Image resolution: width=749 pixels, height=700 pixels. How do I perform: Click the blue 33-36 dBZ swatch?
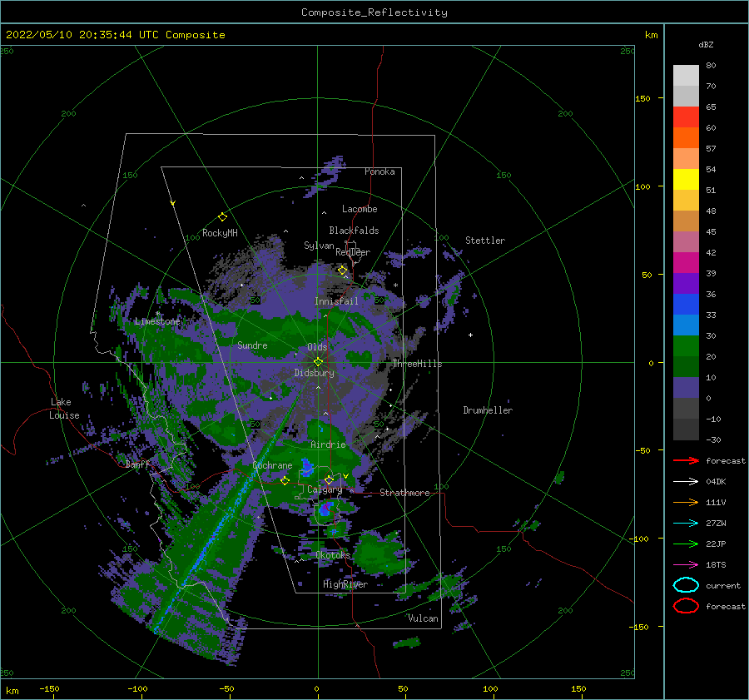(686, 305)
